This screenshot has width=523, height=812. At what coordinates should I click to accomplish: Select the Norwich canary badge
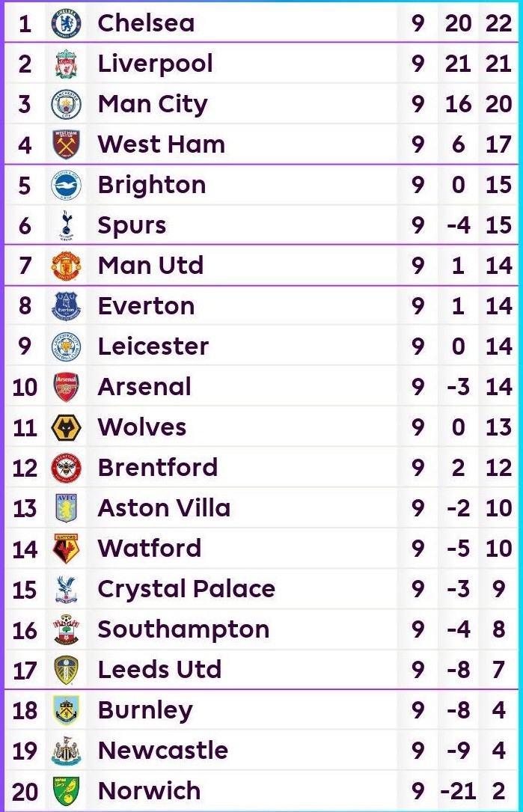pyautogui.click(x=66, y=791)
